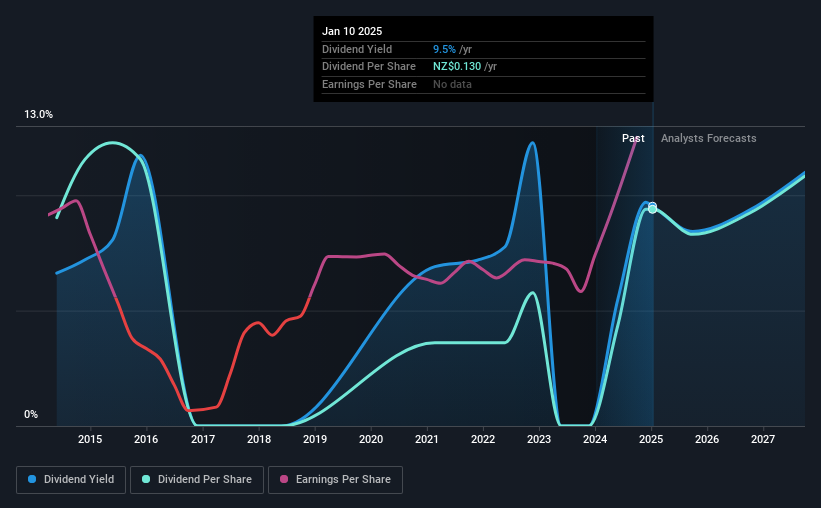Click the 2024 x-axis year label
The height and width of the screenshot is (508, 821).
point(595,439)
